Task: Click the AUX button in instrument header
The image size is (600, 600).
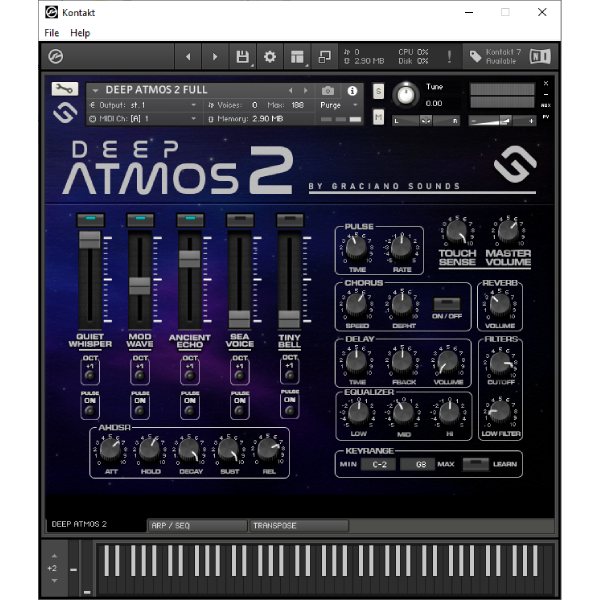Action: [546, 105]
